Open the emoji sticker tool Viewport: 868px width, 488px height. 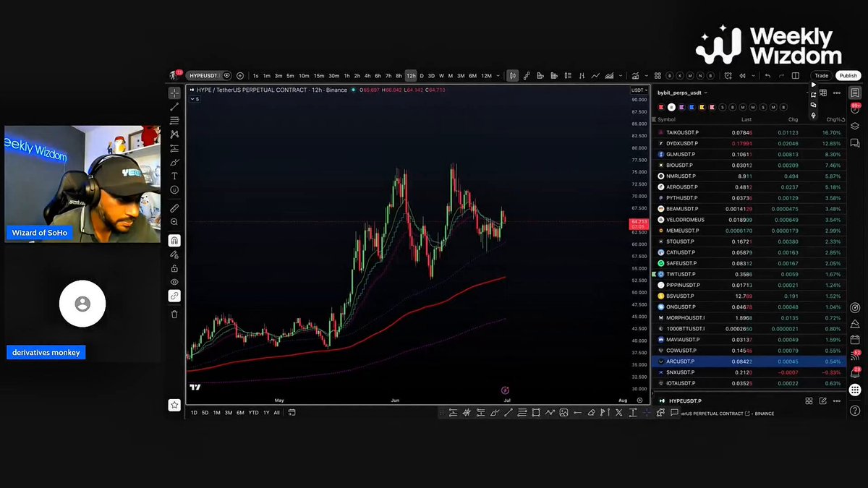coord(174,190)
